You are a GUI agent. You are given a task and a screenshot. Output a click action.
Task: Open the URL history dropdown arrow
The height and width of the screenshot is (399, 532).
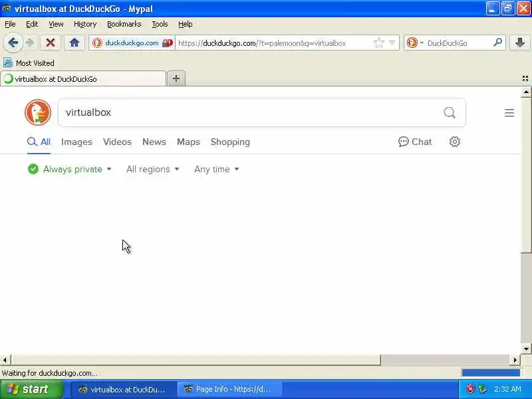(392, 43)
